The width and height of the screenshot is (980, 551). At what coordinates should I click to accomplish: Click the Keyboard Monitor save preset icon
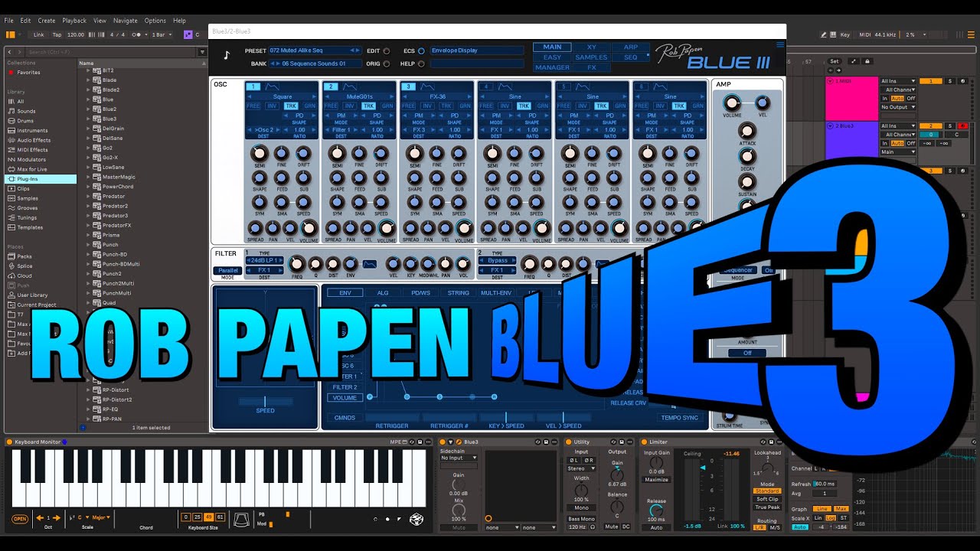pos(420,442)
